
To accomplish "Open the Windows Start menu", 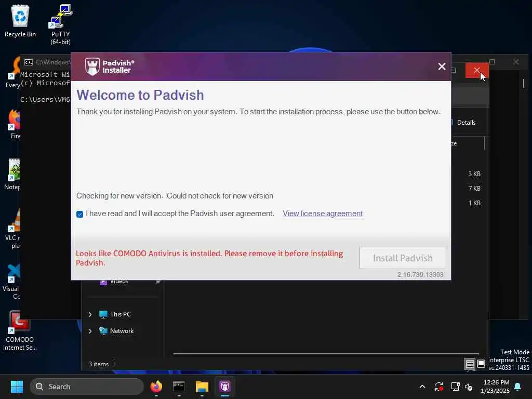I will click(x=17, y=387).
